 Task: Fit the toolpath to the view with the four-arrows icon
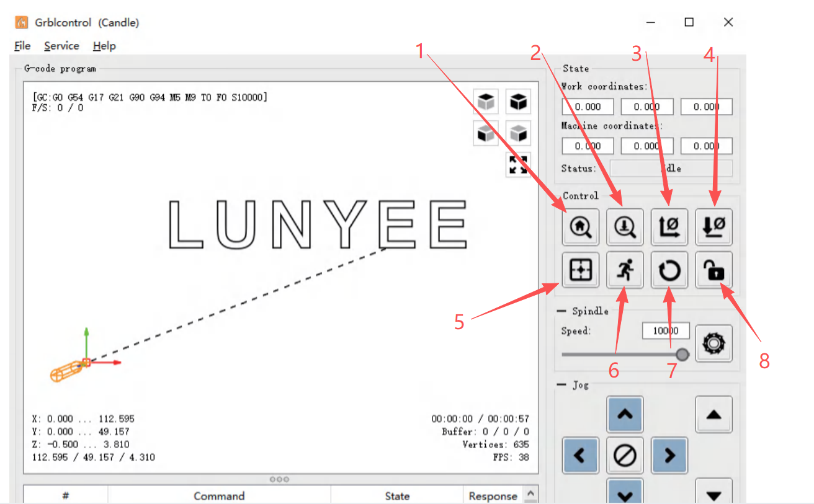[x=518, y=164]
